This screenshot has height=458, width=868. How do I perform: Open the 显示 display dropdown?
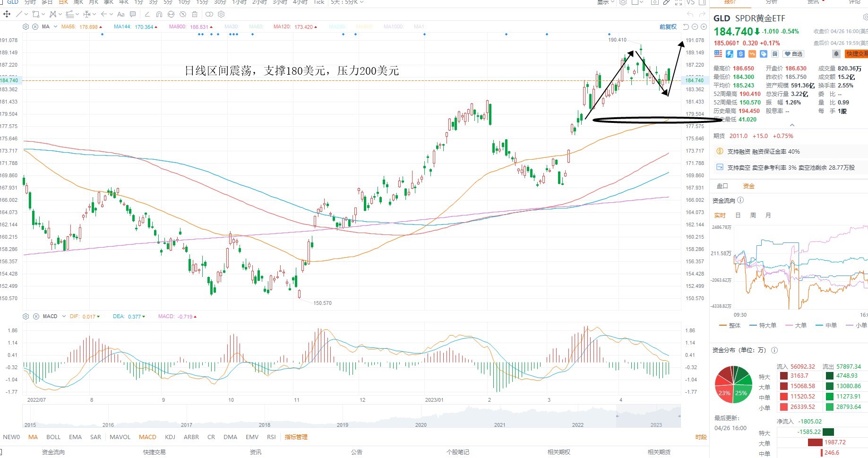606,2
